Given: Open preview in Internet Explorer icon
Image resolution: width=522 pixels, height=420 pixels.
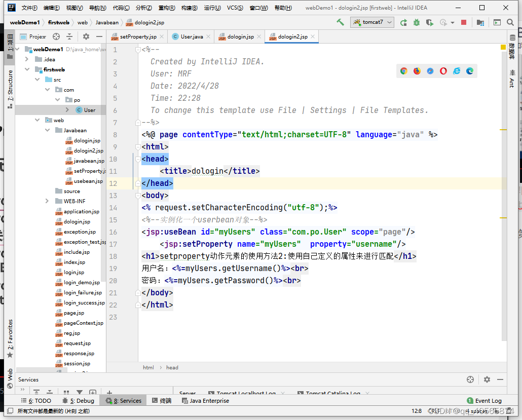Looking at the screenshot, I should point(457,71).
